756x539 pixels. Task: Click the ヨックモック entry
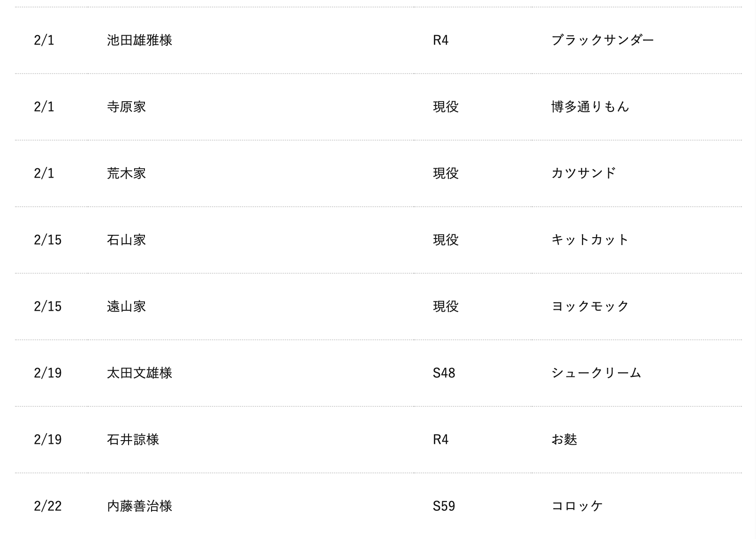point(590,307)
